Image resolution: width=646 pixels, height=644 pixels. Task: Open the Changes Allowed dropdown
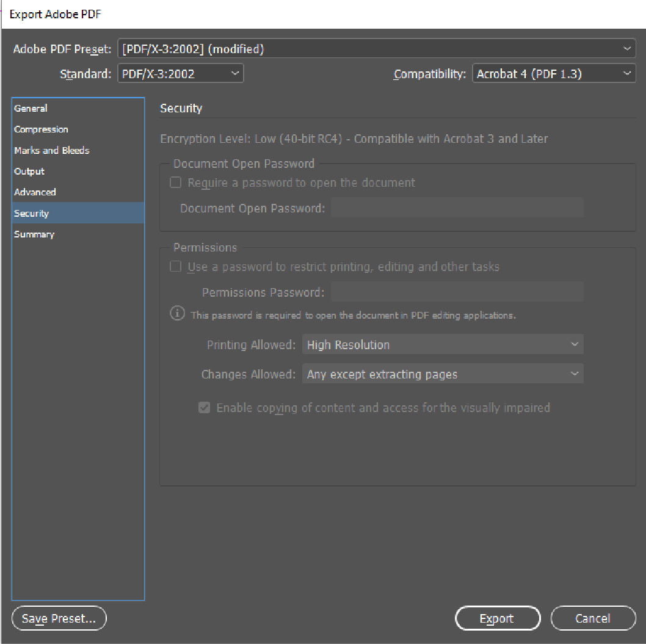443,374
